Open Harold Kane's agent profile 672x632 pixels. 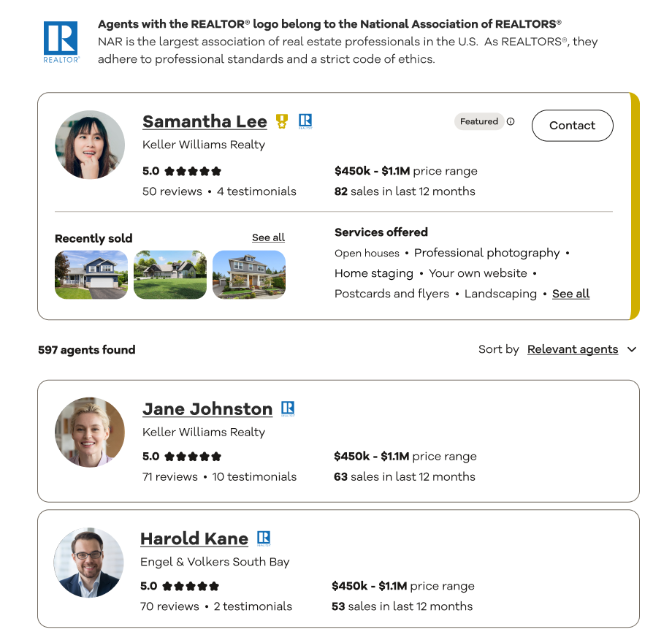click(x=194, y=538)
